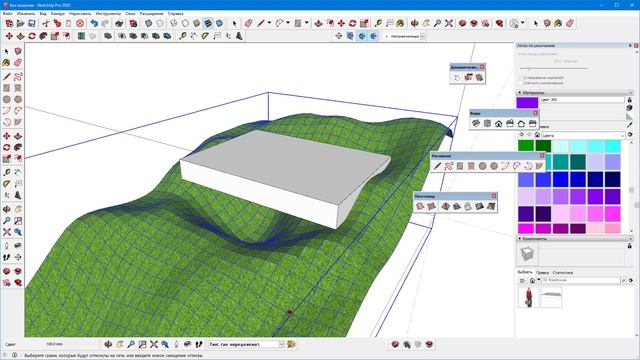Switch to Hidden Line face style
The width and height of the screenshot is (640, 360).
coord(185,24)
